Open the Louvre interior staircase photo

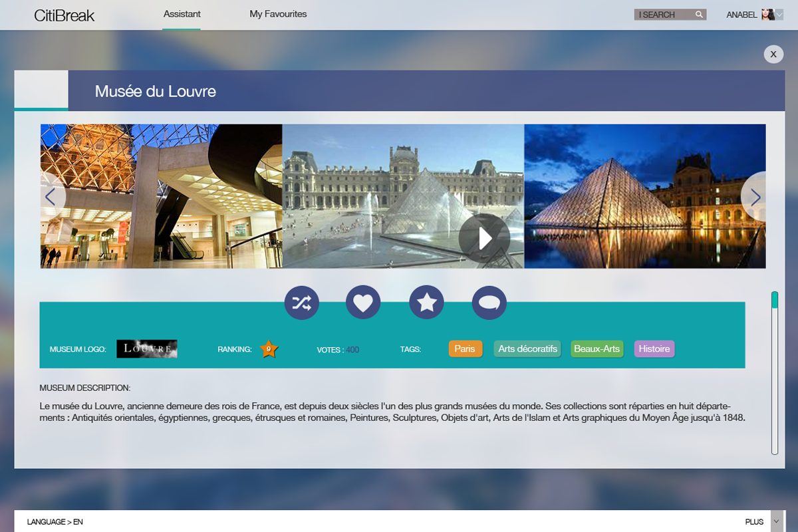tap(162, 196)
